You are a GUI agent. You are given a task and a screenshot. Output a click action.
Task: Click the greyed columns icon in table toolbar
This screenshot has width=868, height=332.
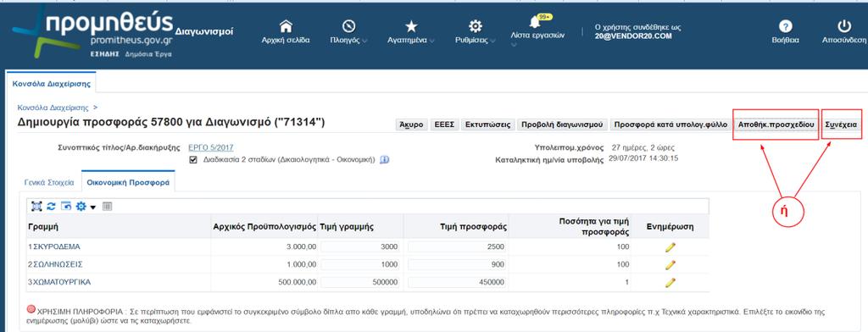[x=108, y=207]
